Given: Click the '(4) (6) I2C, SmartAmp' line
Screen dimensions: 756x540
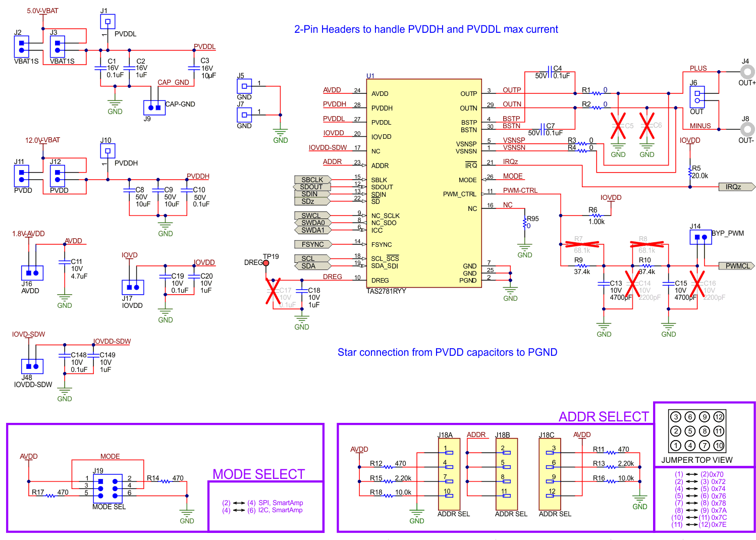Looking at the screenshot, I should pos(262,510).
